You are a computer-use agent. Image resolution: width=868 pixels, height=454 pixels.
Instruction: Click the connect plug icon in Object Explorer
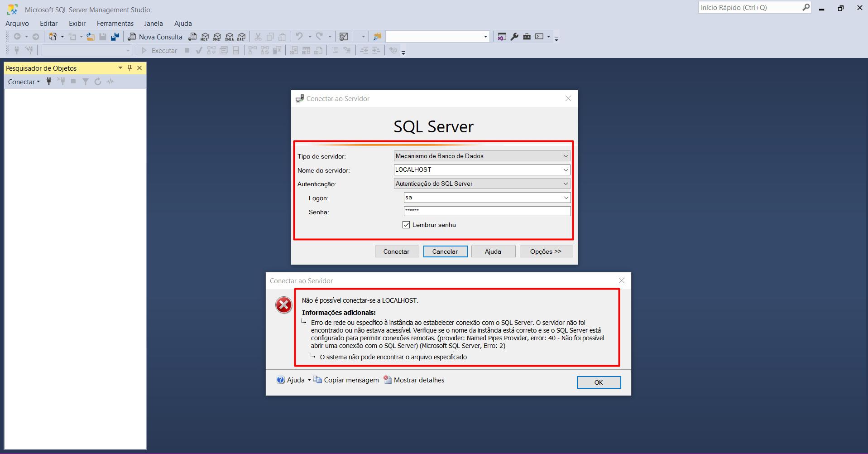49,82
